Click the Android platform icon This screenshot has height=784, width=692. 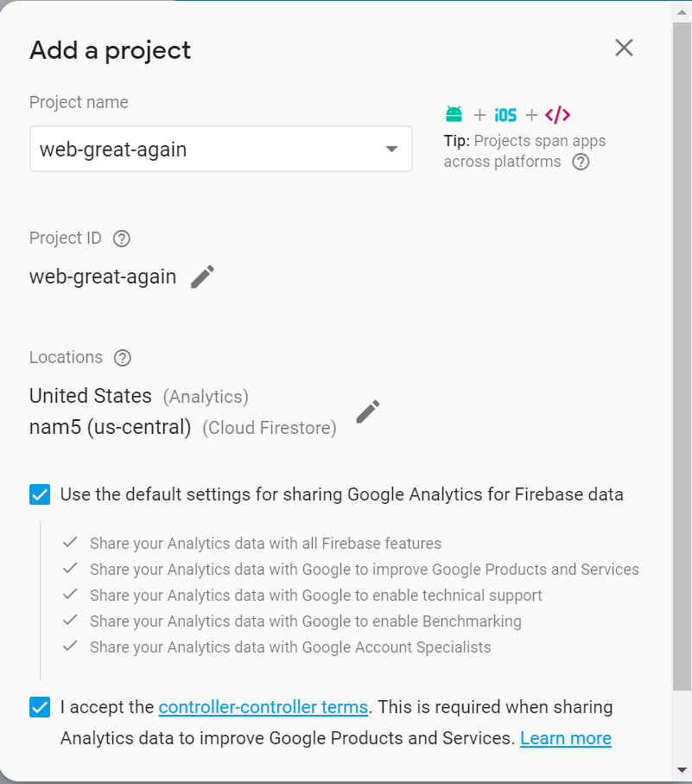454,114
